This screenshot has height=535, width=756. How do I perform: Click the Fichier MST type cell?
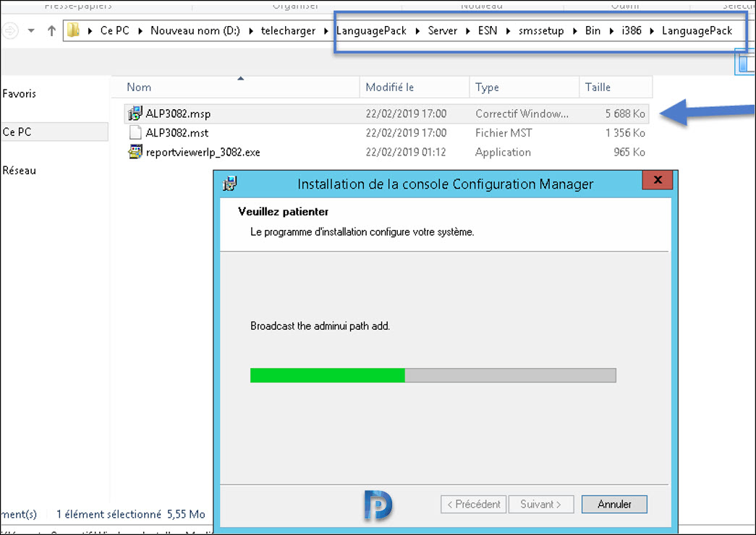click(504, 132)
